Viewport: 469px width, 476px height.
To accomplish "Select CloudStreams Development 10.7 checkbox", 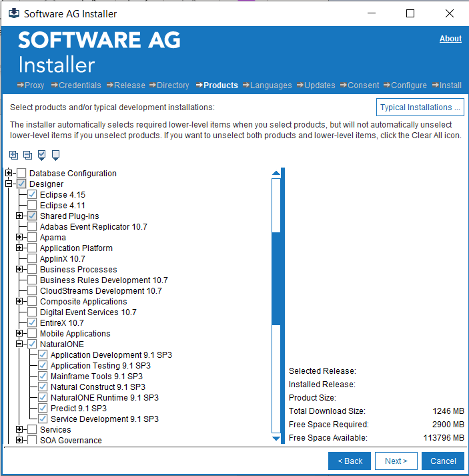I will point(32,290).
